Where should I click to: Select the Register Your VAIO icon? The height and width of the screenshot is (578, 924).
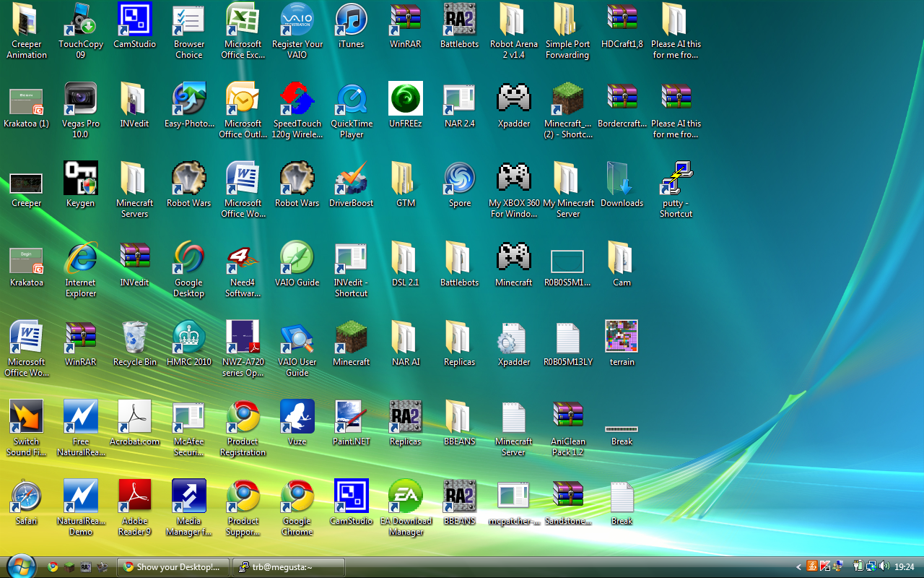(297, 20)
